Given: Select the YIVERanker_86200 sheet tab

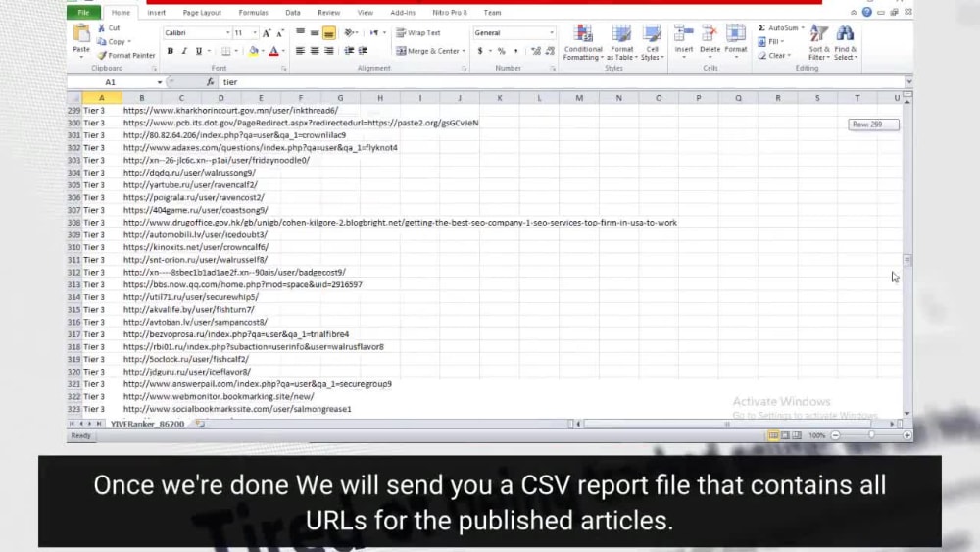Looking at the screenshot, I should tap(148, 424).
